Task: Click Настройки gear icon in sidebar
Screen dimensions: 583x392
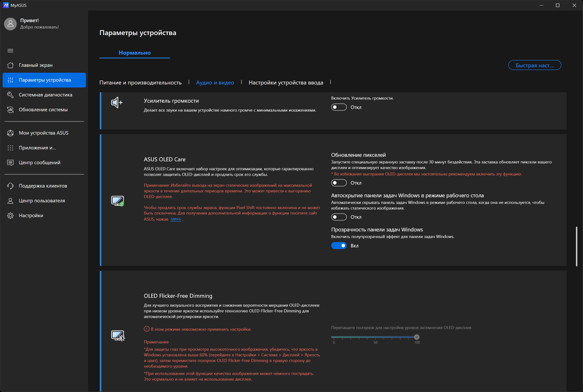Action: (10, 216)
